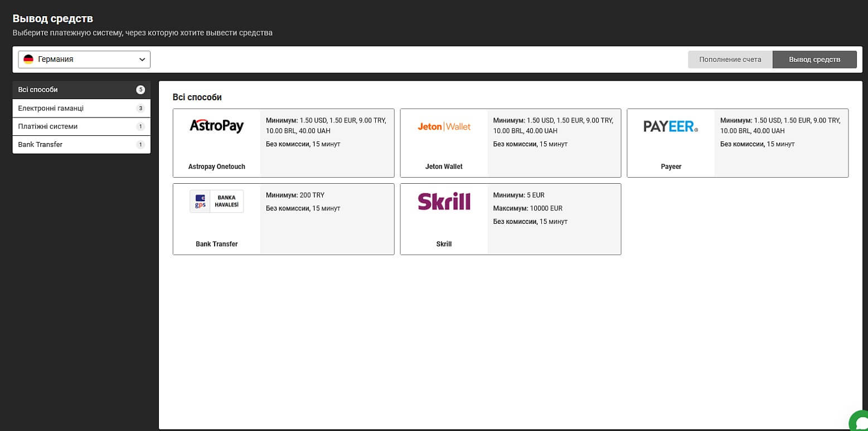
Task: Select Електронні гаманці sidebar category
Action: 81,108
